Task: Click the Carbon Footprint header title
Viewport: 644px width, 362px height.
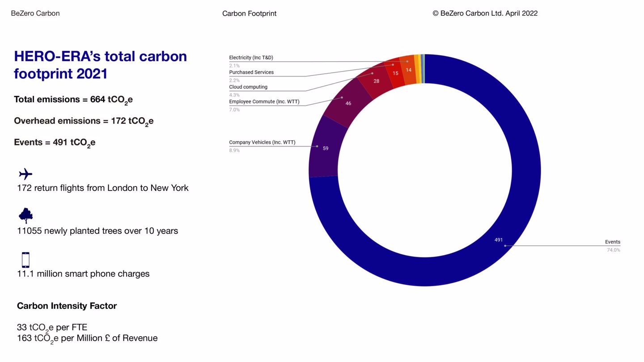Action: point(249,13)
